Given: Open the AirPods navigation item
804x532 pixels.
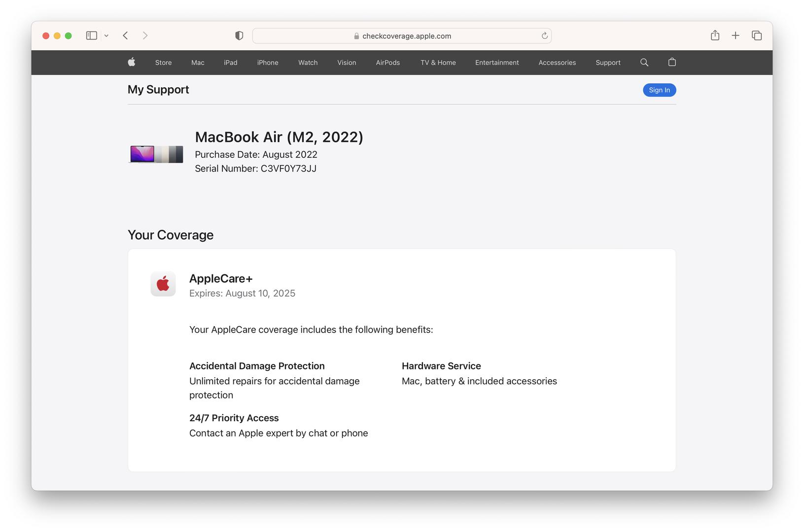Looking at the screenshot, I should (x=388, y=63).
